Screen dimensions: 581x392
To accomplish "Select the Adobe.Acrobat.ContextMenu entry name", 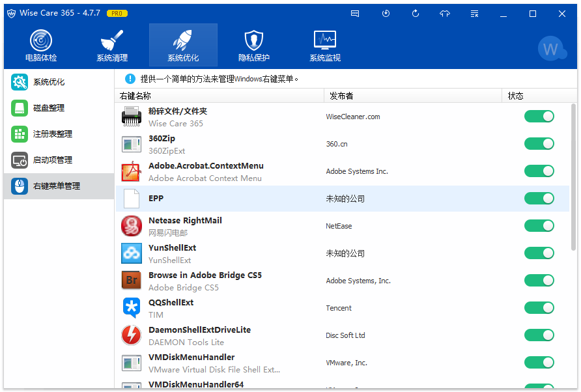I will 206,166.
